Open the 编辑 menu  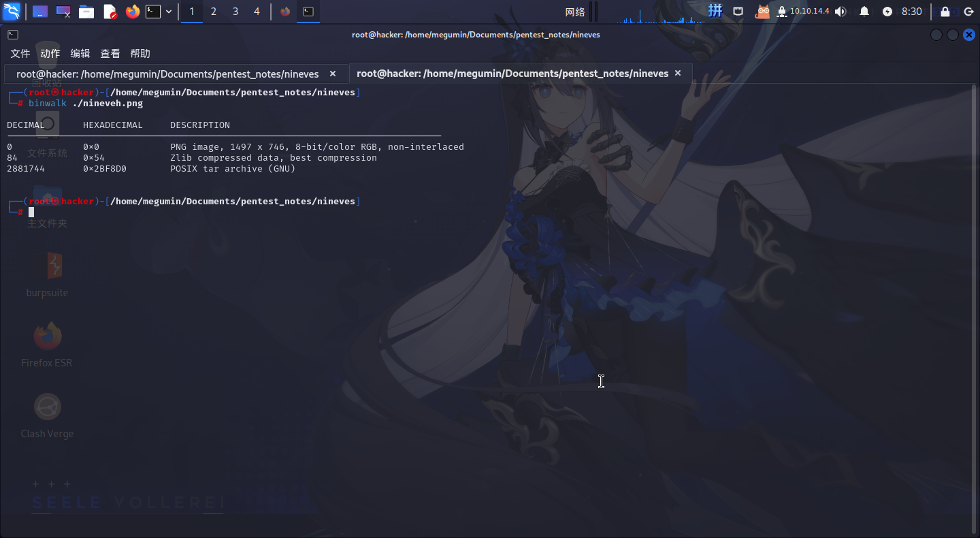tap(80, 54)
